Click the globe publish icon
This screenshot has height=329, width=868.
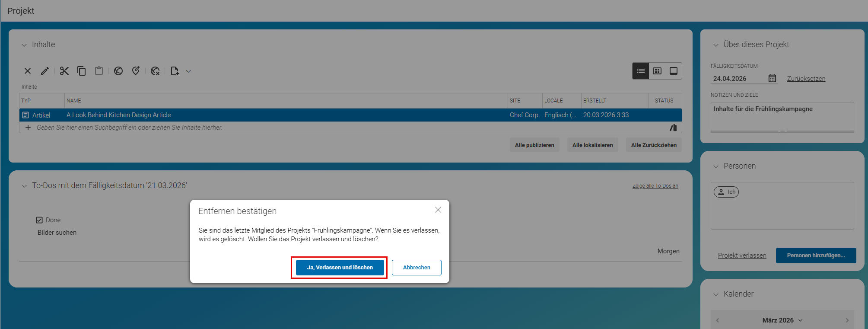pos(118,71)
